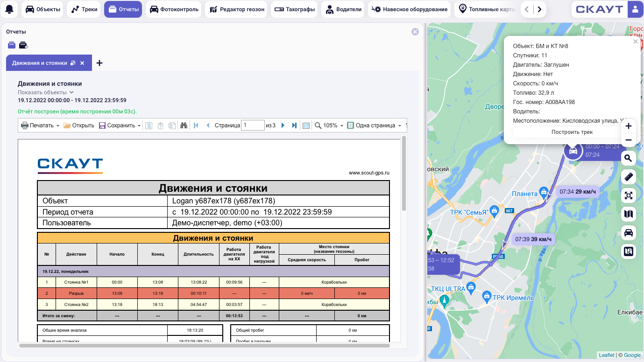Open the Редактор геозон tab
644x362 pixels.
click(237, 9)
